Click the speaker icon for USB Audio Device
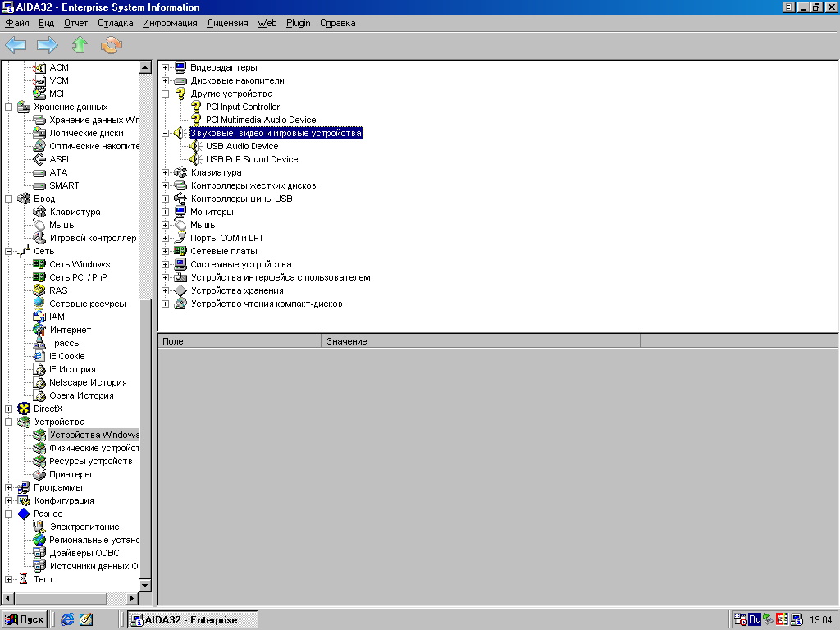The width and height of the screenshot is (840, 630). coord(195,146)
